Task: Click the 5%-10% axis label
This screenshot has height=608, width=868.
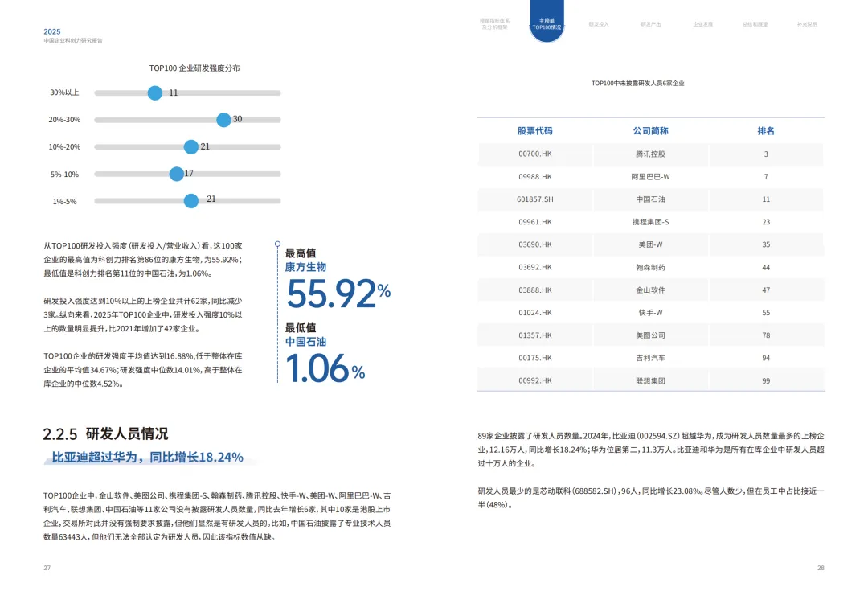Action: (64, 175)
